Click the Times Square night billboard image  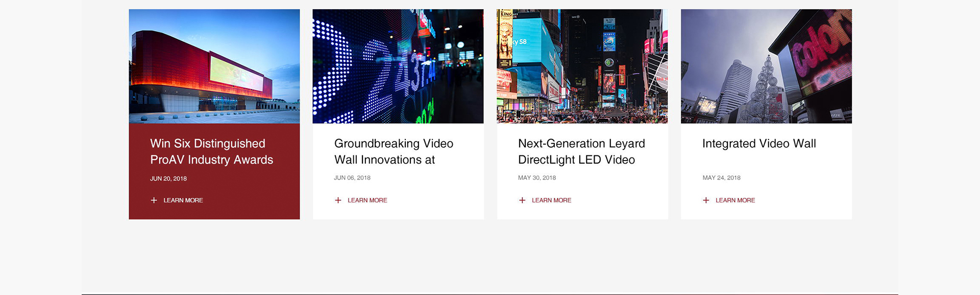pos(582,66)
